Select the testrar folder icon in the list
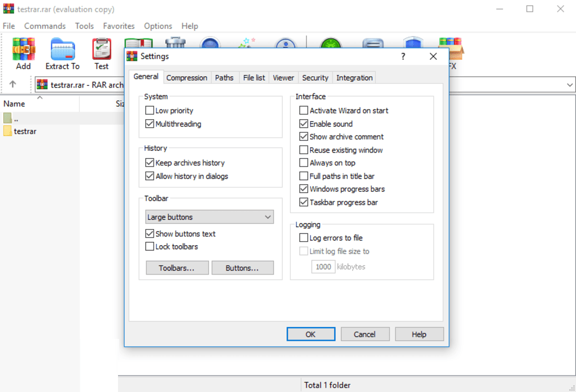Screen dimensions: 576x392 (x=7, y=131)
